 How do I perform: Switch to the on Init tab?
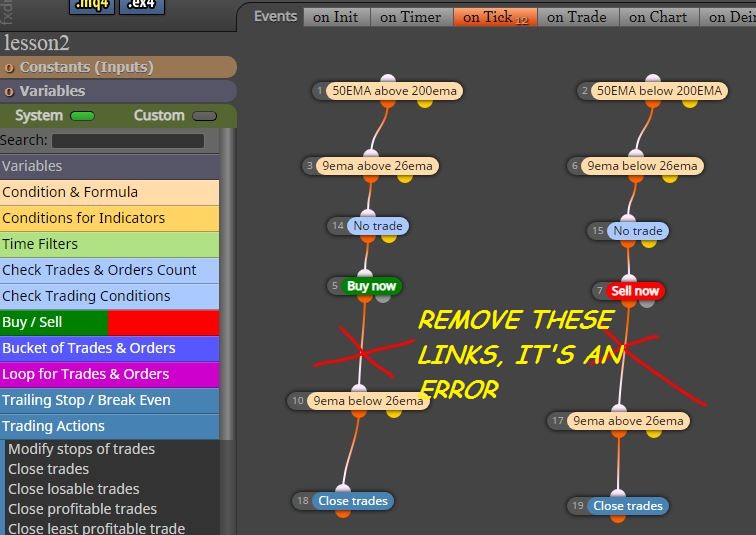click(336, 17)
